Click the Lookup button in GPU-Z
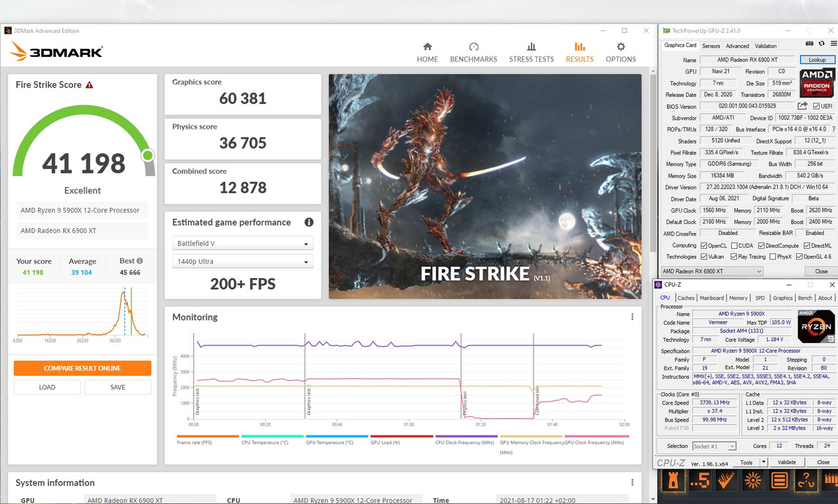838x504 pixels. click(x=817, y=60)
